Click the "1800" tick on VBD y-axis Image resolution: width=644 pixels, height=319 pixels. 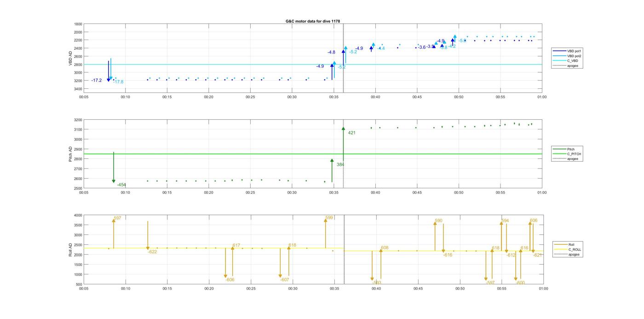click(x=78, y=24)
